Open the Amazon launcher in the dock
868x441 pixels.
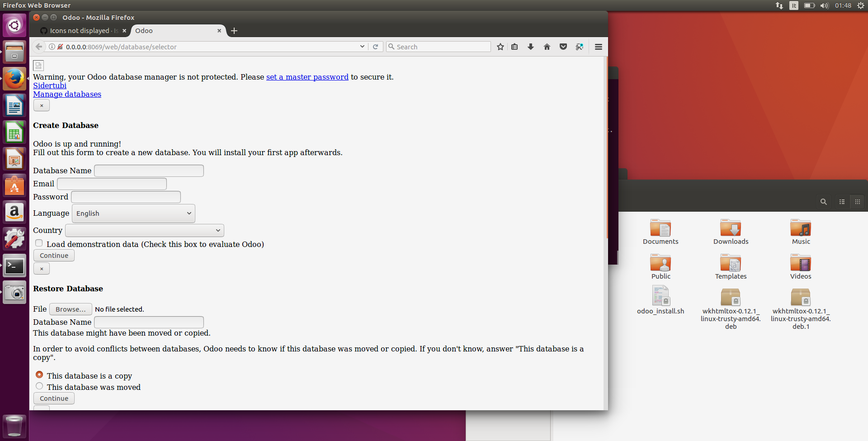tap(14, 212)
